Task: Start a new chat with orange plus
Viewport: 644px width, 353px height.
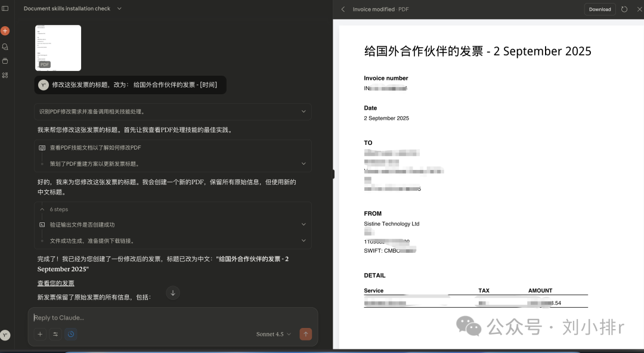Action: click(5, 30)
